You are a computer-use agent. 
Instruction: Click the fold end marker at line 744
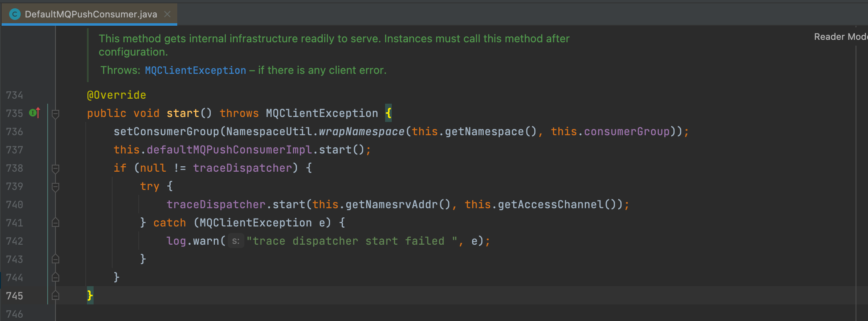(x=55, y=277)
